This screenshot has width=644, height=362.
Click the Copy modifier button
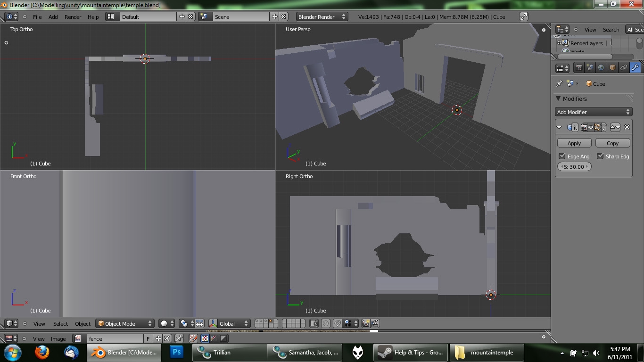[x=612, y=143]
